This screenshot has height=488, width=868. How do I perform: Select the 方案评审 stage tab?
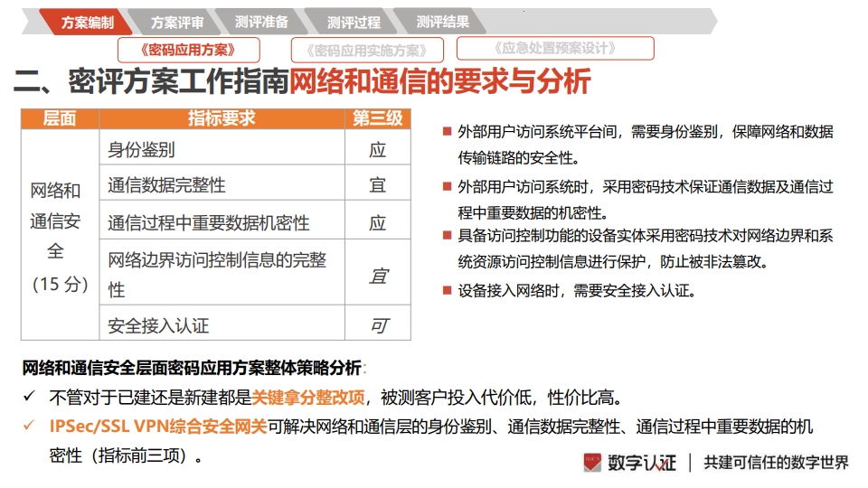177,22
